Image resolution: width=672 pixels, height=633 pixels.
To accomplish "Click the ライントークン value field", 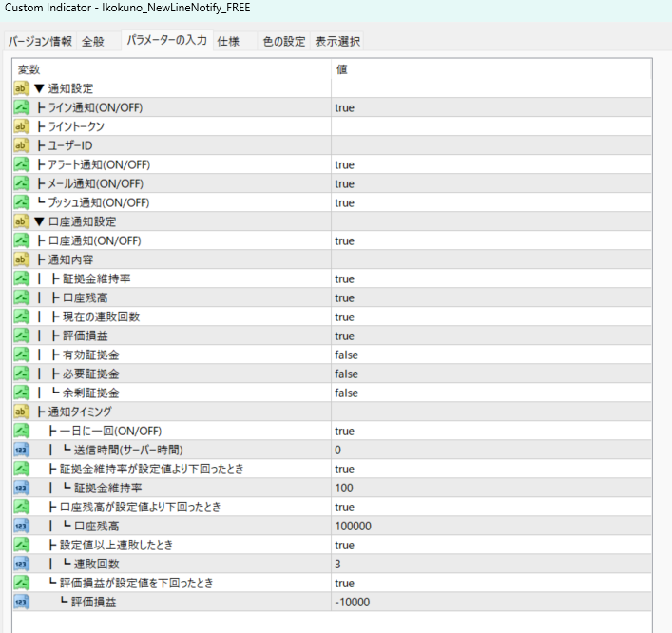I will point(491,126).
